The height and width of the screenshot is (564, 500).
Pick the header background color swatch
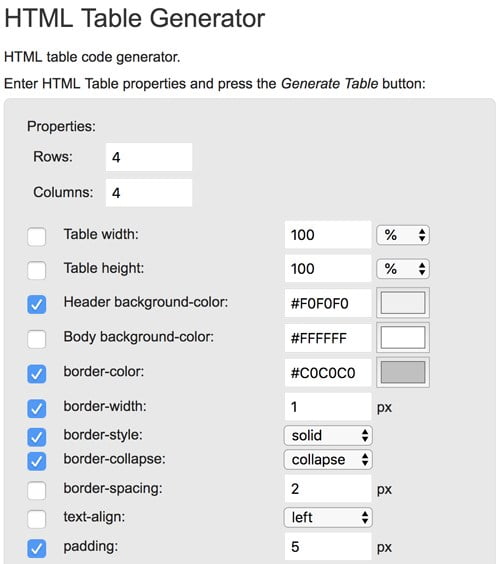point(403,303)
